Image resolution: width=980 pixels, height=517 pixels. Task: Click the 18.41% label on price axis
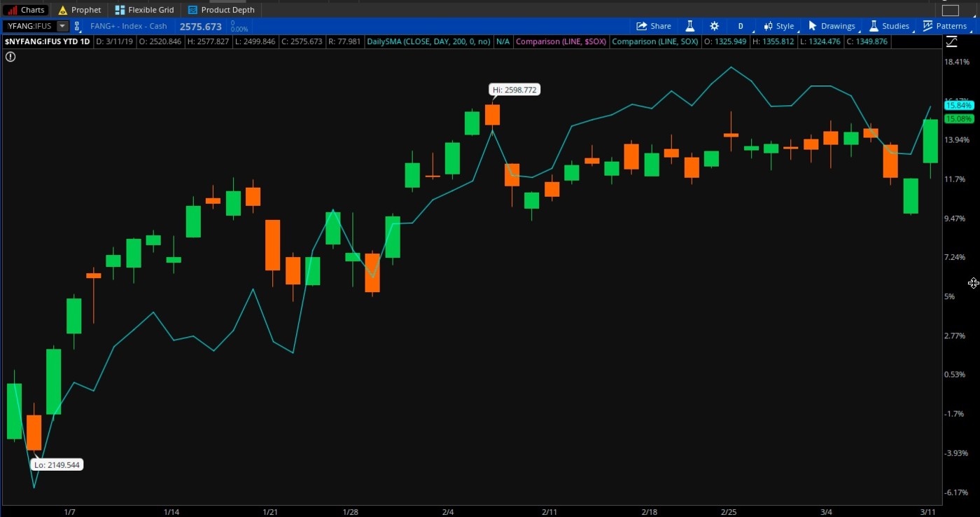point(957,62)
